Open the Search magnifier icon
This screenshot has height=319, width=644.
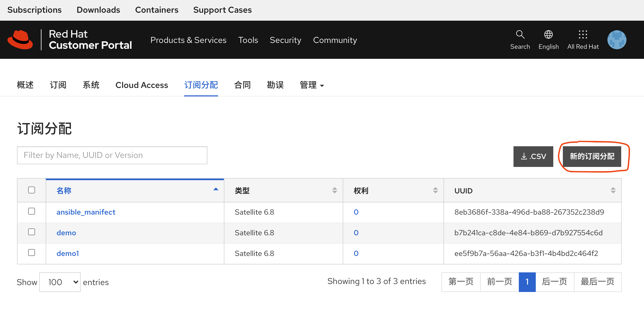click(520, 34)
